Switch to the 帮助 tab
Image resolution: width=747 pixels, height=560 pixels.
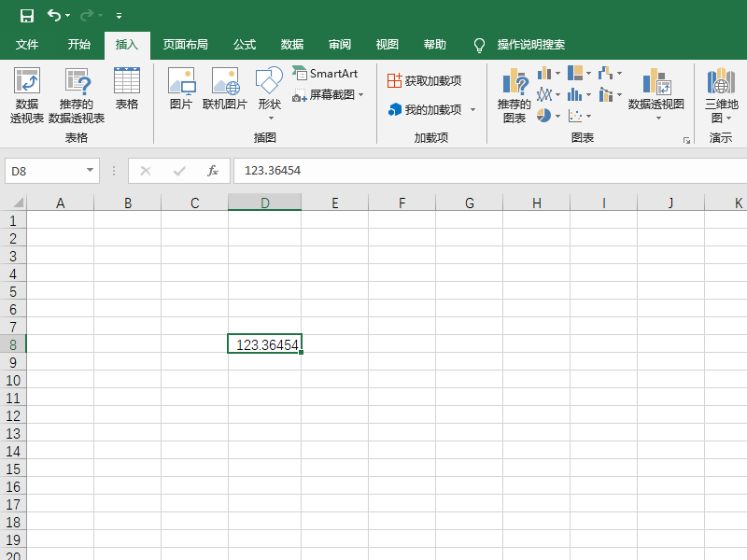[x=434, y=45]
